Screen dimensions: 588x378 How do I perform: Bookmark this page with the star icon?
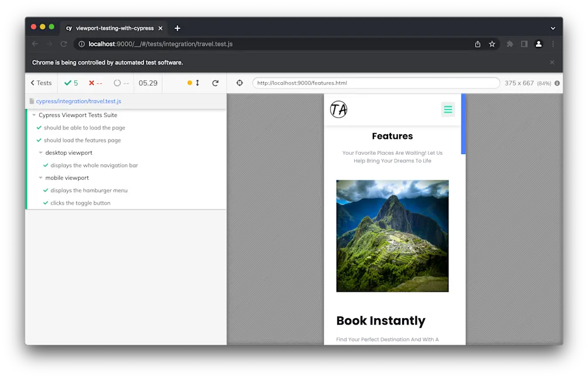[x=492, y=44]
